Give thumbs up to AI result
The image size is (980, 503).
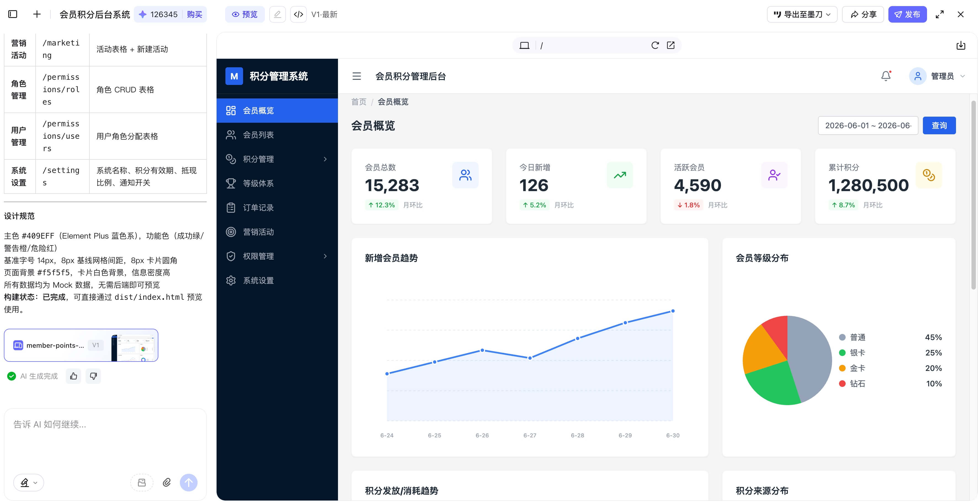pos(73,376)
